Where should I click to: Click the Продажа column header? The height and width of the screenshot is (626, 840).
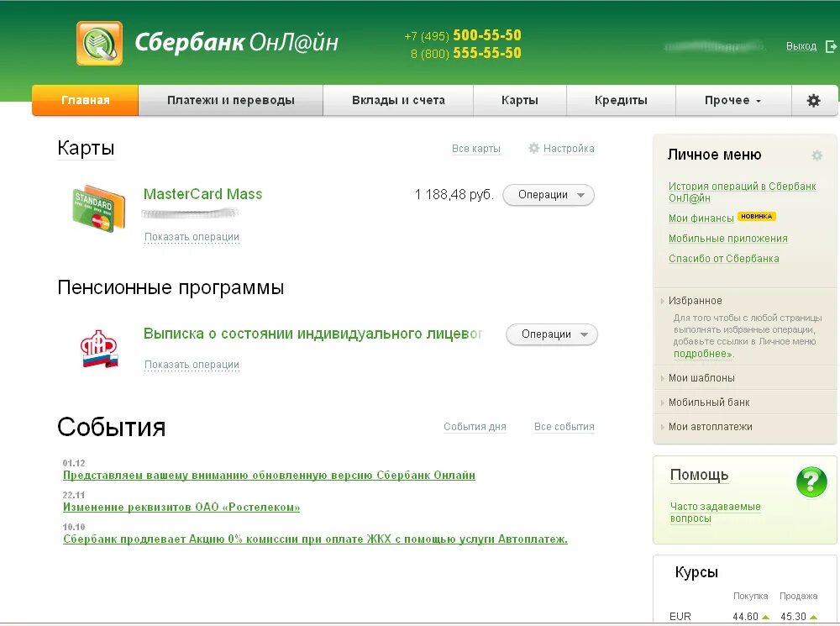pos(798,596)
